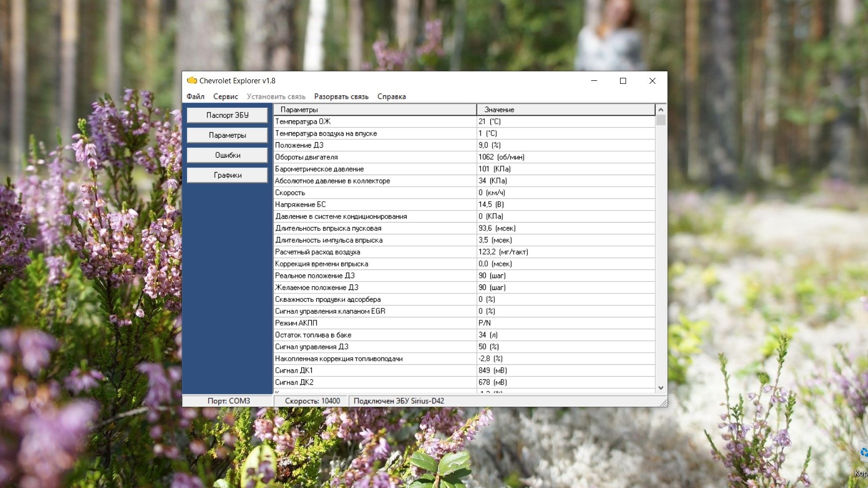Click the scrollbar down arrow
This screenshot has width=868, height=488.
coord(661,388)
